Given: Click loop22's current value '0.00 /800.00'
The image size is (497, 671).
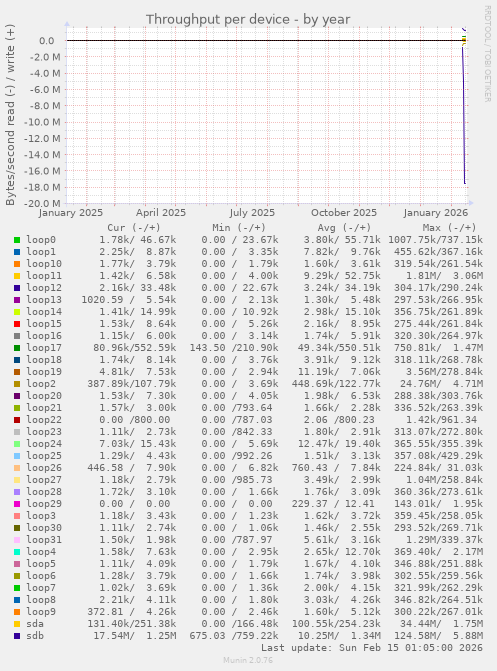Looking at the screenshot, I should (134, 420).
